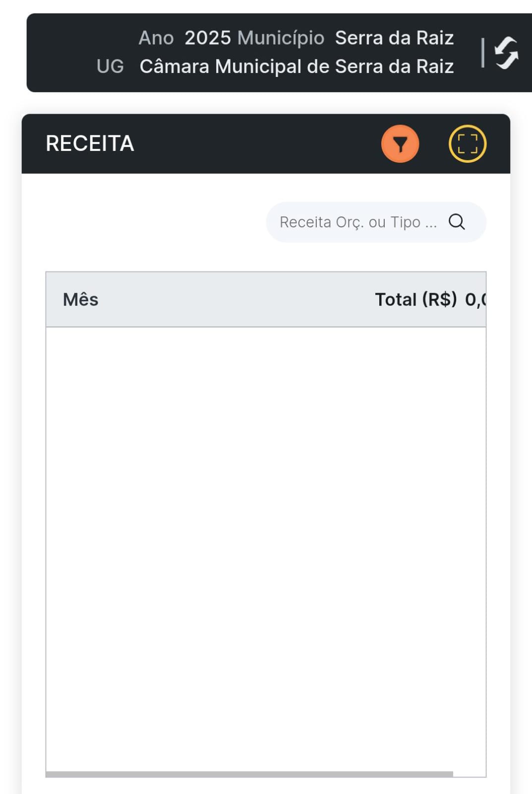Click the Município label

click(x=281, y=38)
